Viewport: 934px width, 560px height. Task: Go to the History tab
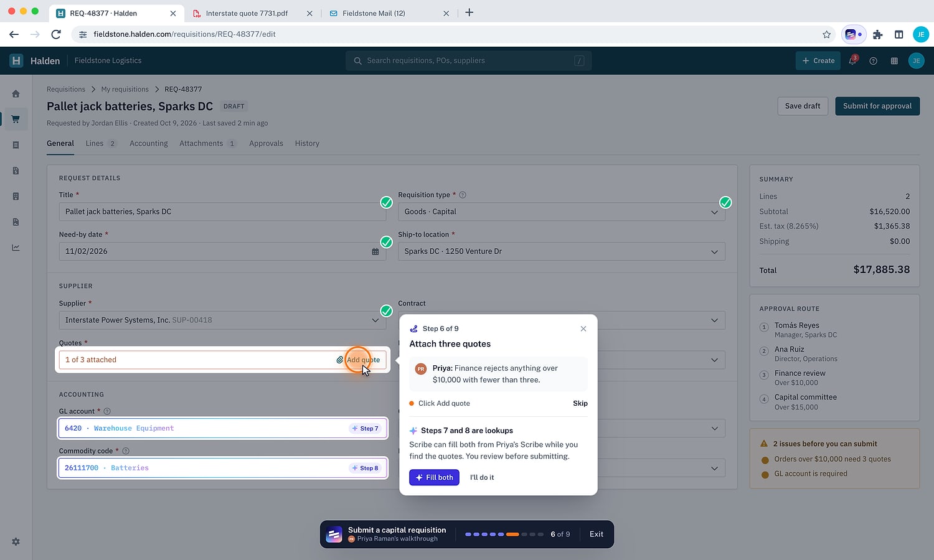tap(307, 143)
